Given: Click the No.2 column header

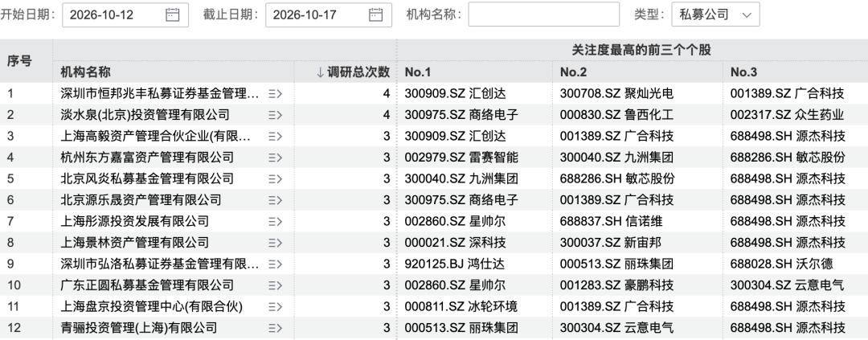Looking at the screenshot, I should pyautogui.click(x=573, y=72).
